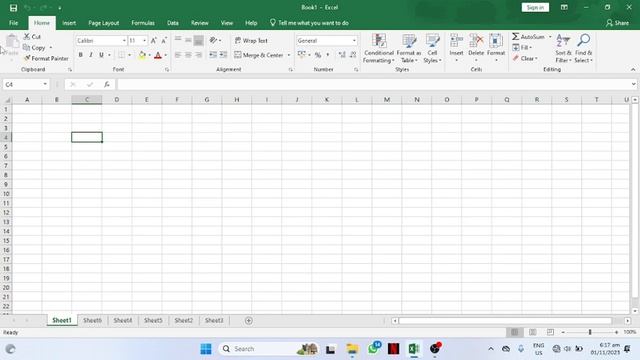The height and width of the screenshot is (360, 640).
Task: Open the Sheet6 worksheet tab
Action: (x=92, y=321)
